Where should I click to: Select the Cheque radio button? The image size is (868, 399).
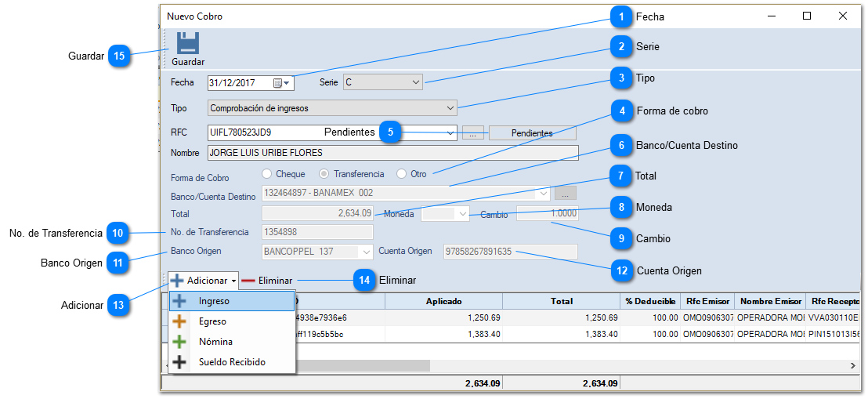tap(267, 173)
